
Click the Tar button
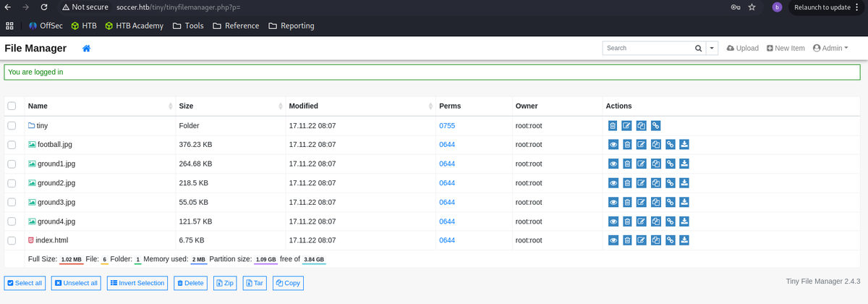pyautogui.click(x=255, y=283)
